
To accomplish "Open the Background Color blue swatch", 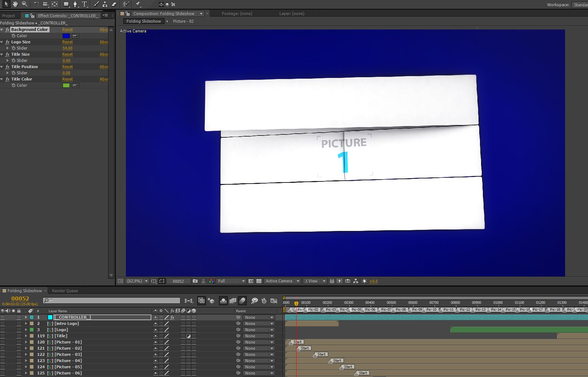I will click(x=66, y=36).
